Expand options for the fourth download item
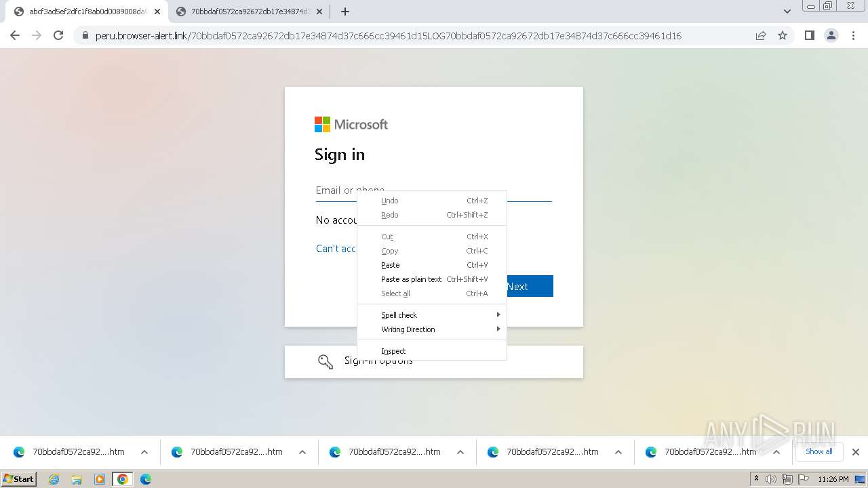The image size is (868, 488). (x=618, y=452)
